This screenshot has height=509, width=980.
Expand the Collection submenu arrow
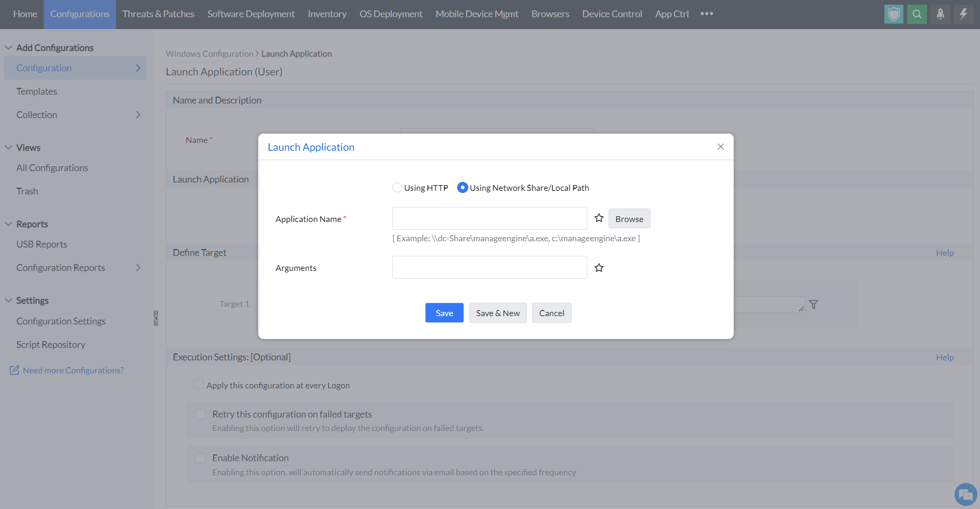(138, 115)
